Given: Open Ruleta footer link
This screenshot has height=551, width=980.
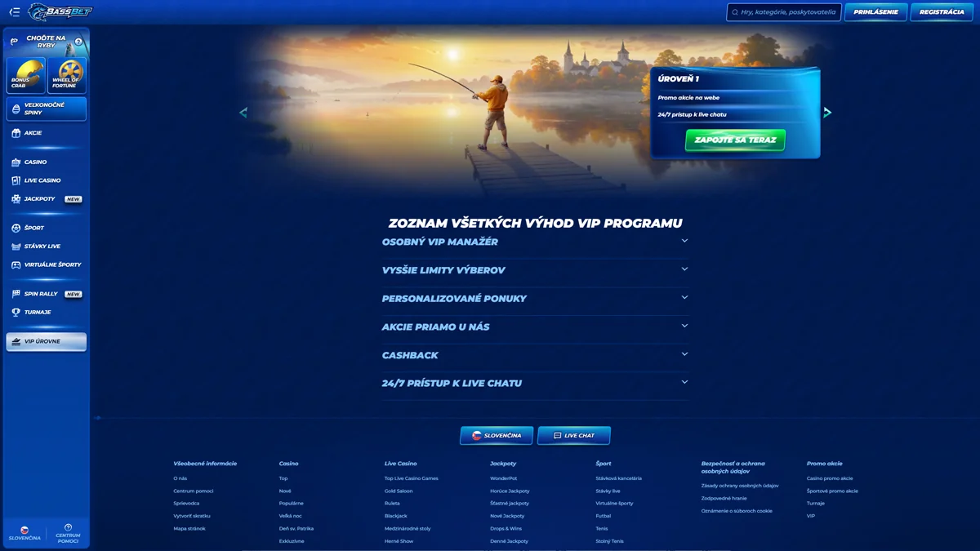Looking at the screenshot, I should click(392, 504).
